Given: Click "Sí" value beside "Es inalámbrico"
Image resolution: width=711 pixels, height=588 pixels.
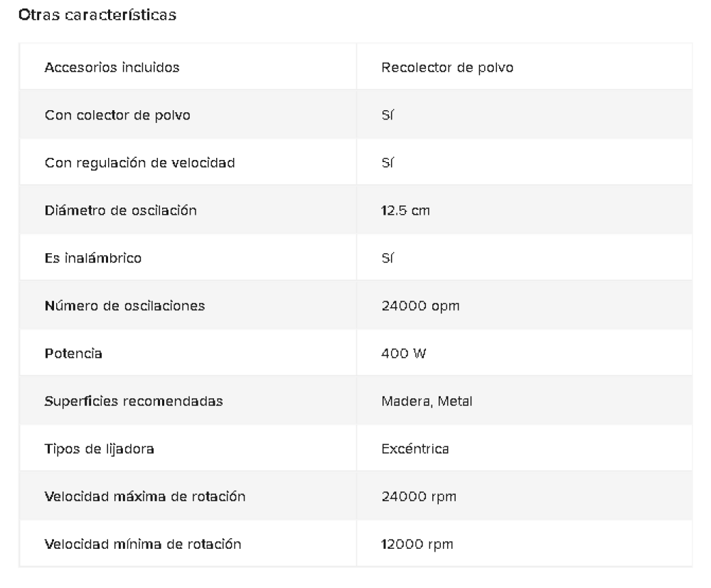Looking at the screenshot, I should 387,258.
